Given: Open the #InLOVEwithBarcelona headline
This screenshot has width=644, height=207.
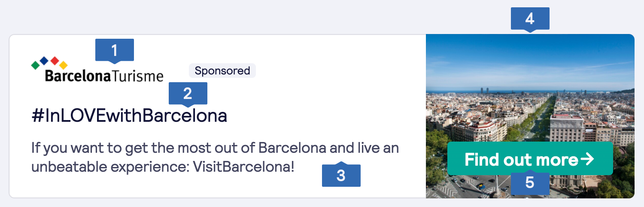Looking at the screenshot, I should click(129, 116).
